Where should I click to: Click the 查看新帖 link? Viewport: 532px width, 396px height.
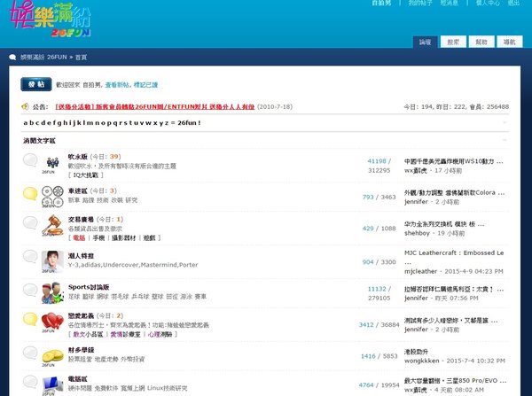click(x=117, y=85)
